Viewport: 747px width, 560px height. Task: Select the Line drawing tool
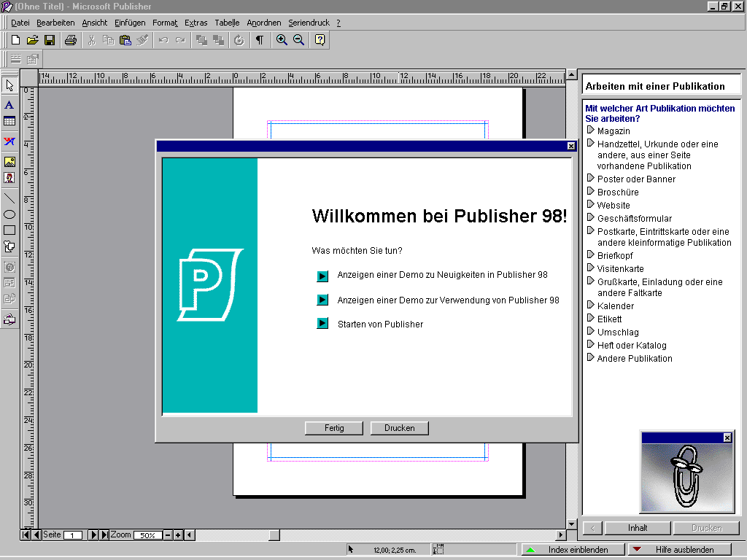click(9, 198)
